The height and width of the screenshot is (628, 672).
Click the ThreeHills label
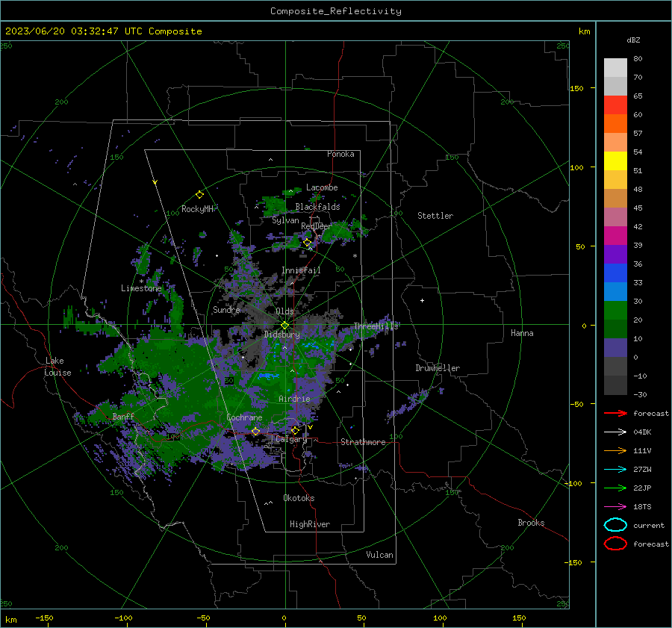tap(376, 326)
